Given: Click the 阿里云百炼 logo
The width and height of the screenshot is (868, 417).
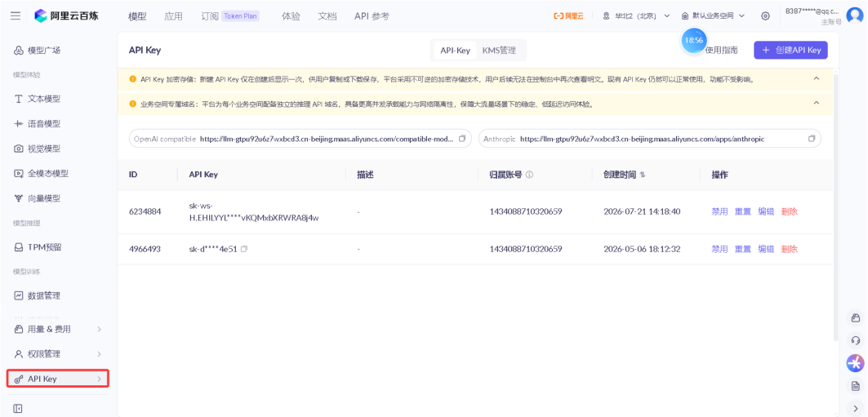Looking at the screenshot, I should click(x=66, y=16).
